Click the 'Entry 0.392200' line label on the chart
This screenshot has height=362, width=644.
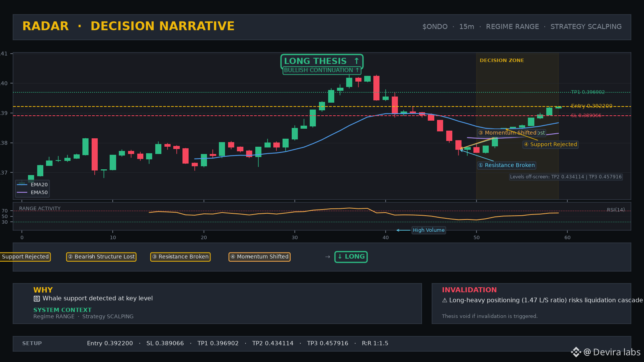click(591, 106)
